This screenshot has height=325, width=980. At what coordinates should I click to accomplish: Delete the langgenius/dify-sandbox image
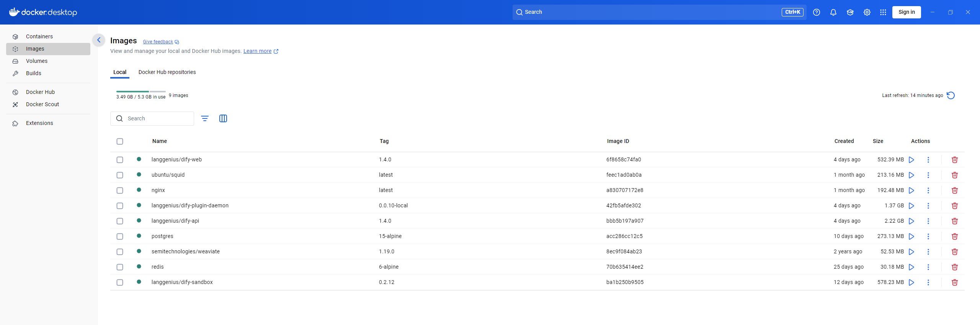point(955,282)
